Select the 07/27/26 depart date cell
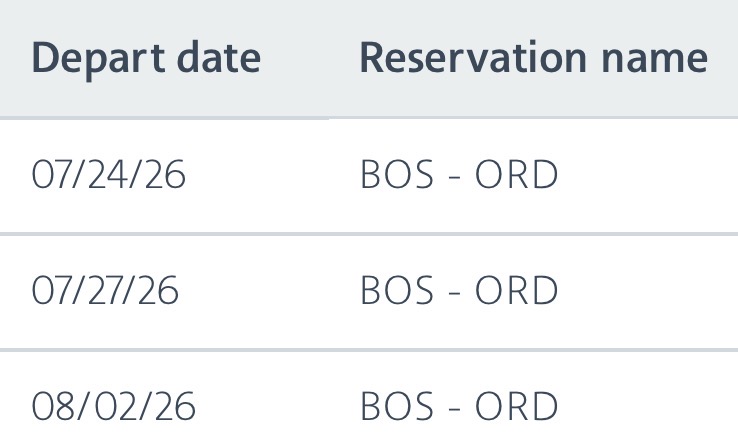This screenshot has height=444, width=738. point(106,291)
